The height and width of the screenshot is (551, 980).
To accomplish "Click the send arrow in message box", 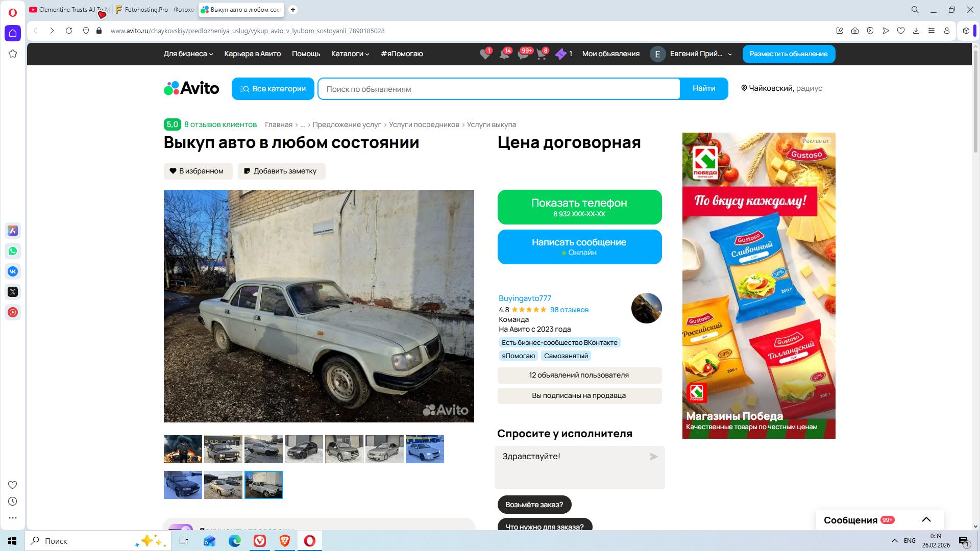I will click(x=653, y=457).
